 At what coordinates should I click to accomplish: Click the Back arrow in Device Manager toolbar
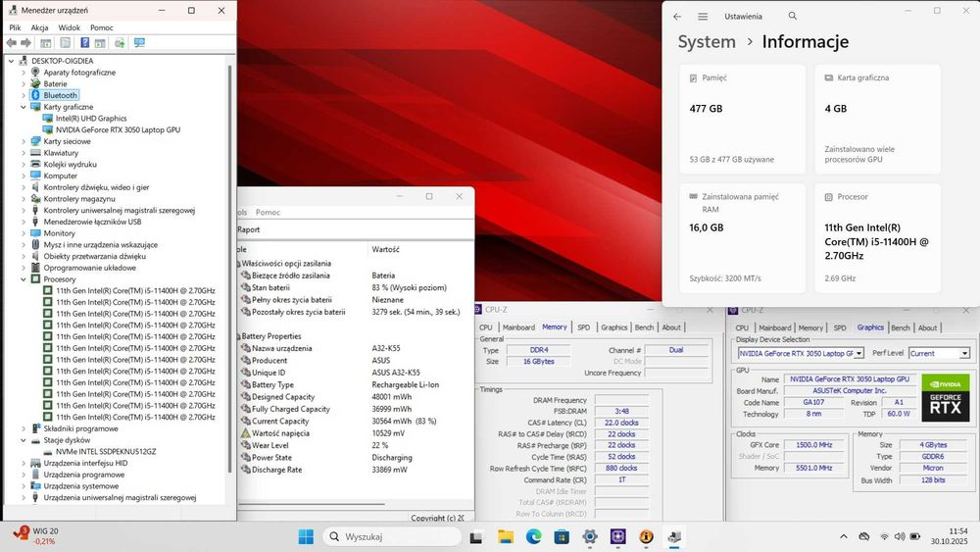click(11, 42)
